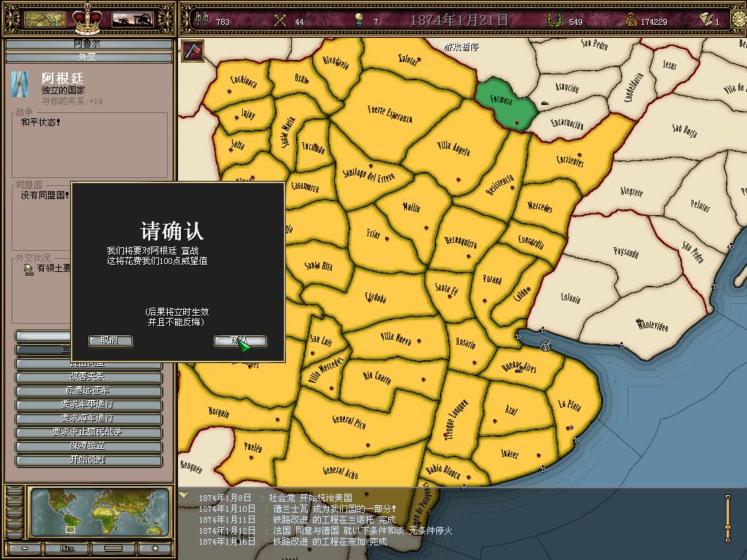
Task: Open the ledger list lines button
Action: tap(113, 548)
